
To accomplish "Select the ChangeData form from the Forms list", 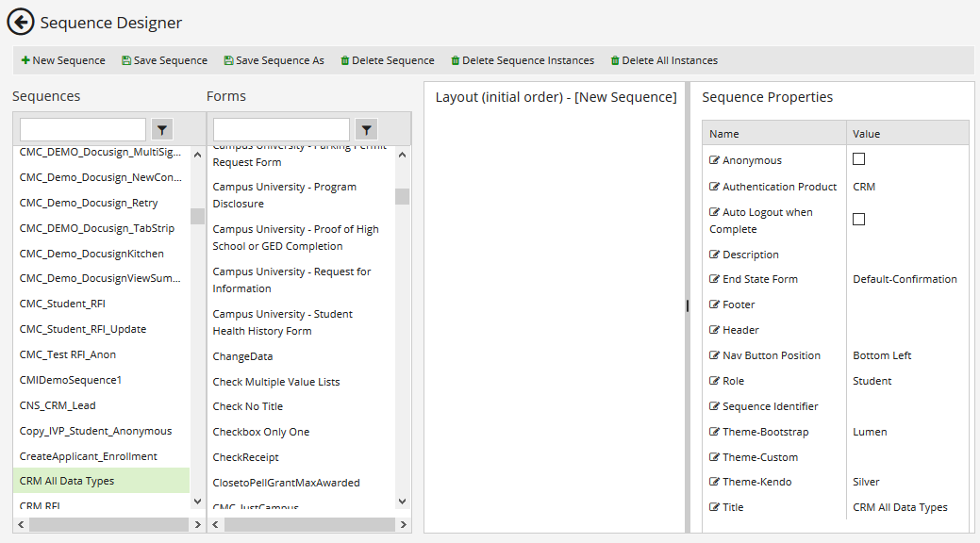I will pyautogui.click(x=243, y=355).
